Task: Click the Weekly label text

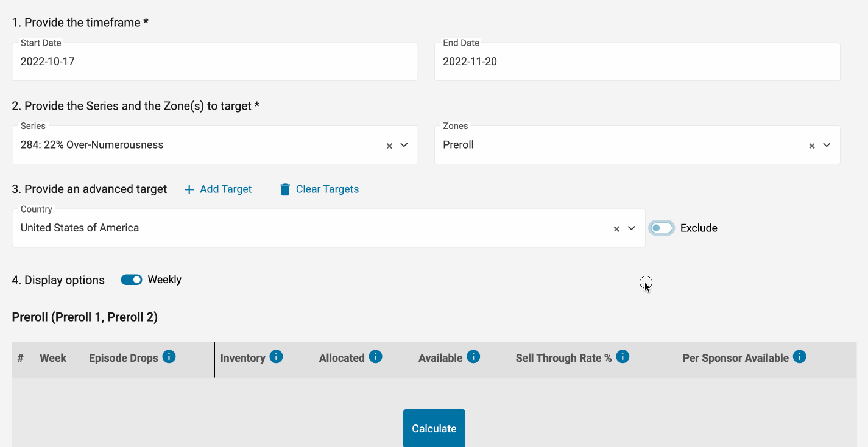Action: 164,280
